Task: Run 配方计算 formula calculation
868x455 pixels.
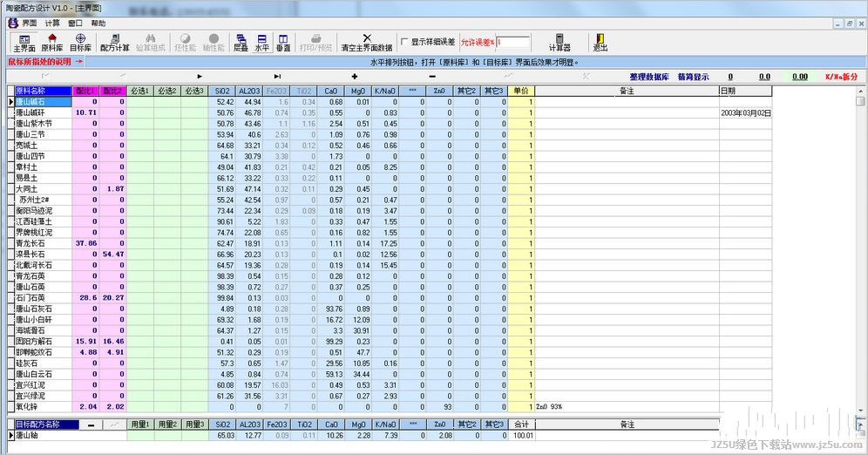Action: [114, 43]
